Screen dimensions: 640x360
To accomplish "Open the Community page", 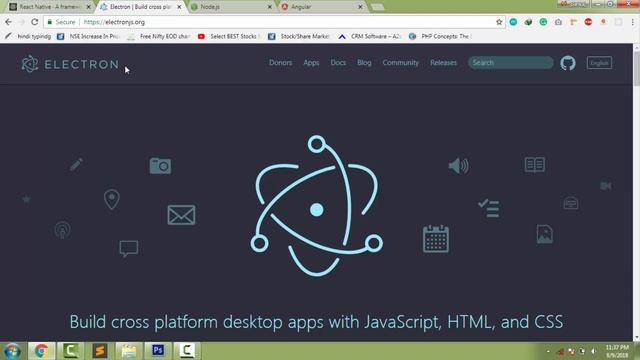I will (400, 63).
